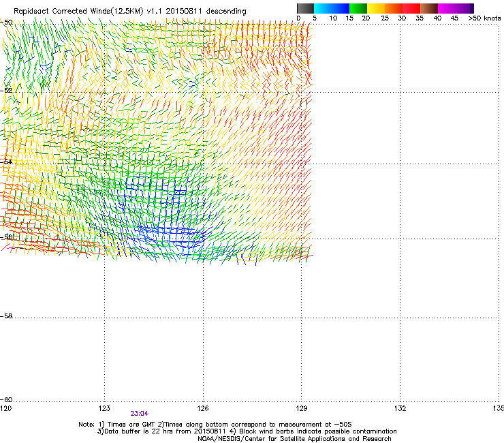Click the '>50 knots' legend label
Viewport: 504px width, 443px height.
484,18
